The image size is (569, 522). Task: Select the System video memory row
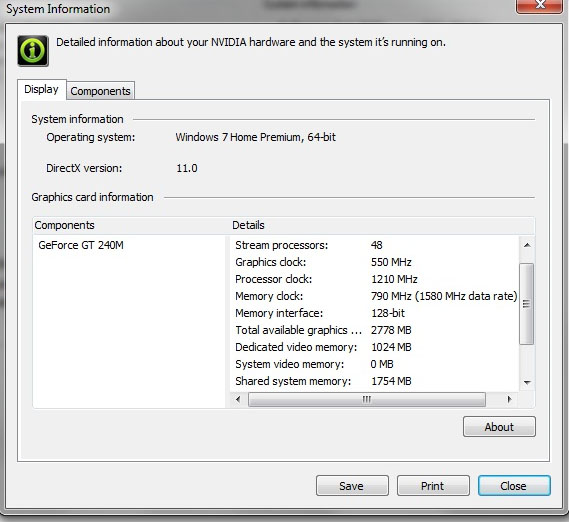tap(374, 364)
